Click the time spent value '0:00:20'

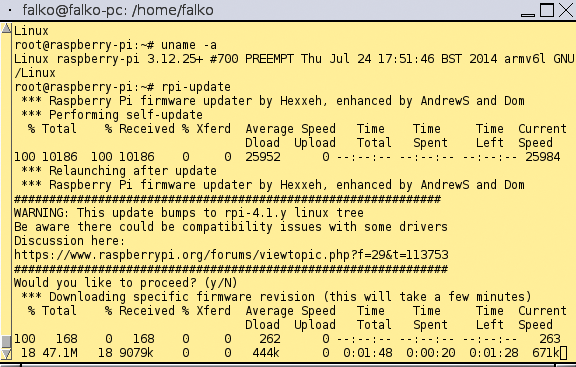click(431, 353)
